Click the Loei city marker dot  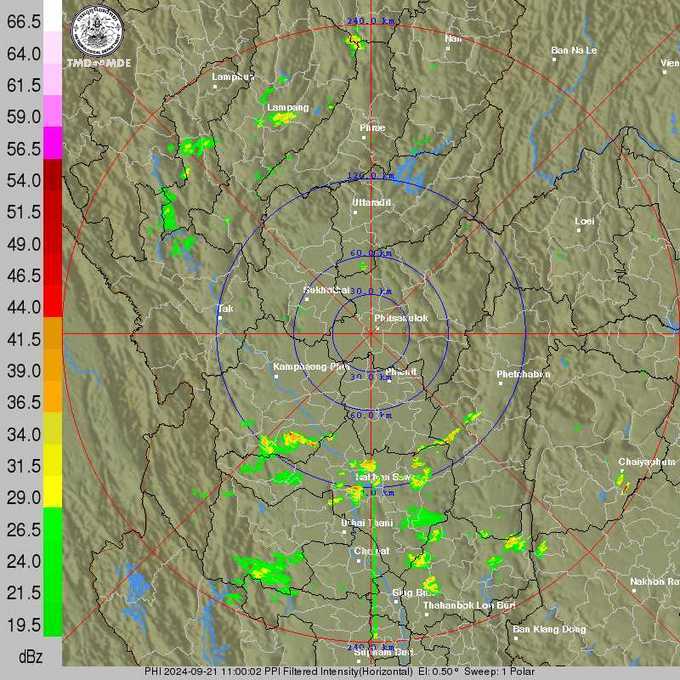pos(579,230)
